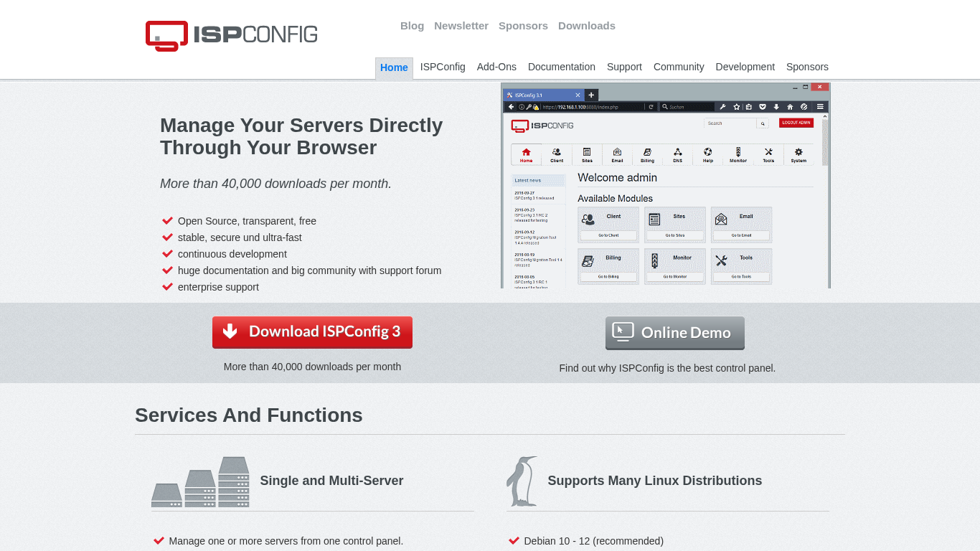Open the Development navigation item
The width and height of the screenshot is (980, 551).
tap(745, 67)
